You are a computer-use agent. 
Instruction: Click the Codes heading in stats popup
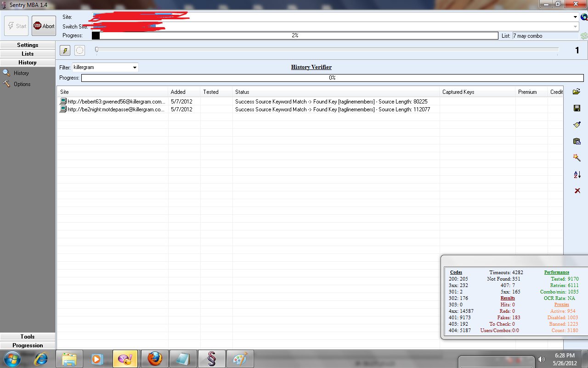[456, 272]
